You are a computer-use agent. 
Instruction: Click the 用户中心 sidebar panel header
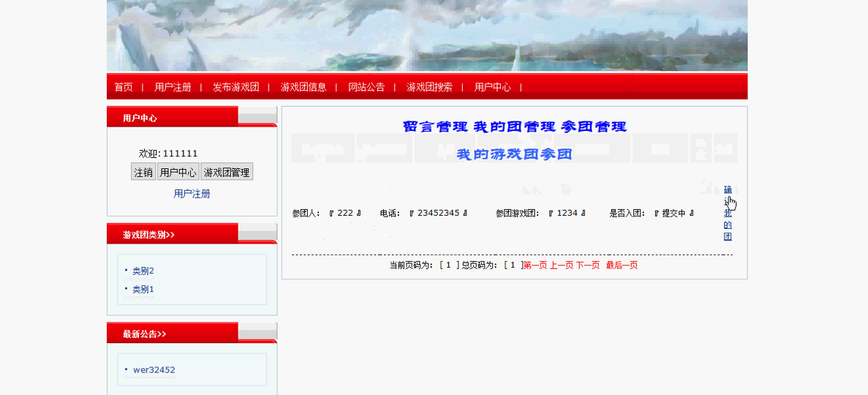[x=192, y=118]
